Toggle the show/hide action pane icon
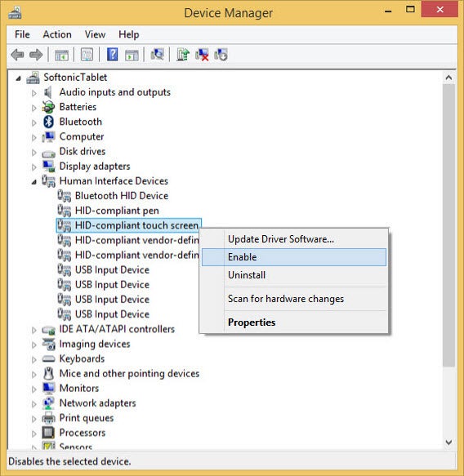The height and width of the screenshot is (476, 464). [132, 56]
